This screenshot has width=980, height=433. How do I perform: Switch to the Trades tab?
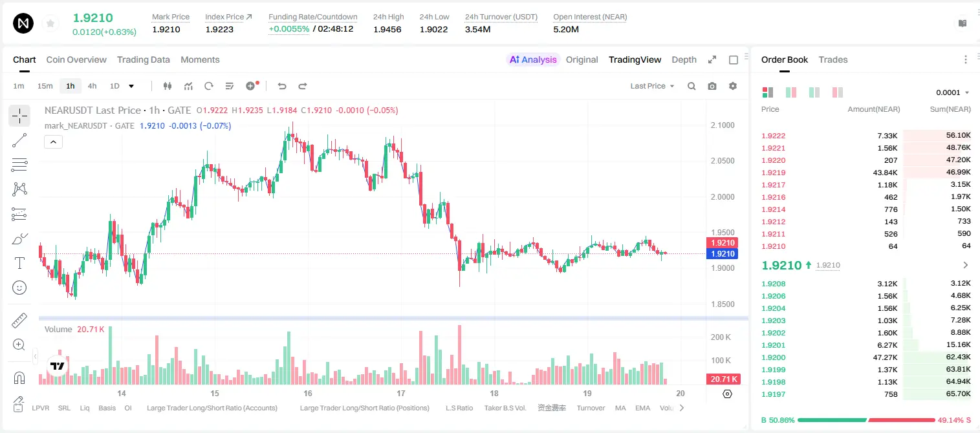click(x=833, y=59)
